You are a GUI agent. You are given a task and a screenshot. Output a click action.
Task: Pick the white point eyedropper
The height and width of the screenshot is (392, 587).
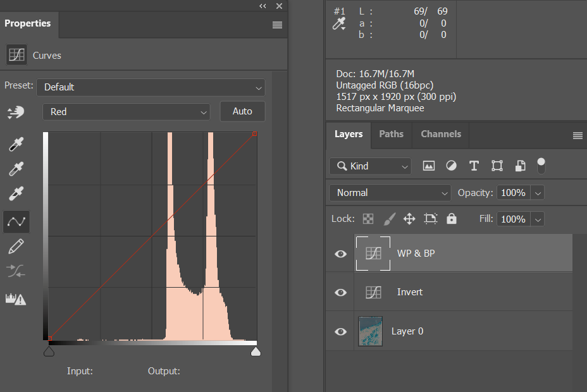pyautogui.click(x=16, y=193)
